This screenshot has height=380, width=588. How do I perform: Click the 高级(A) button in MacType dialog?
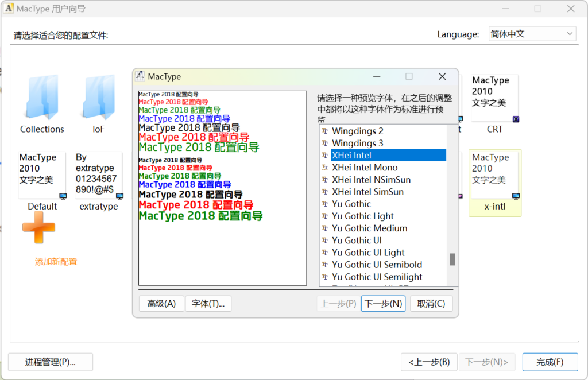[x=161, y=304]
